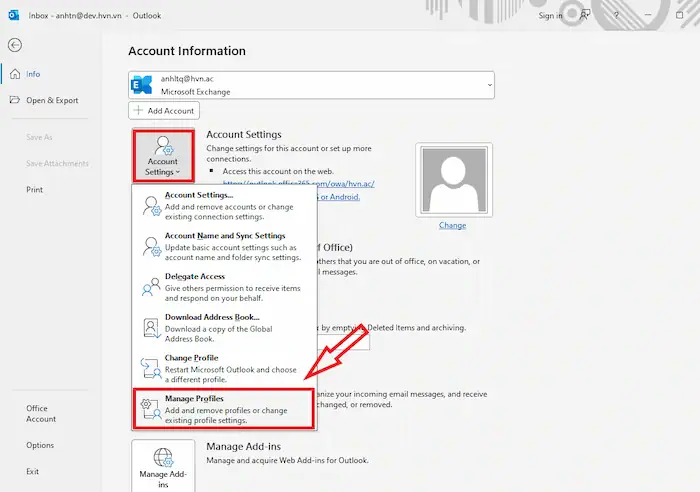
Task: Click the Change photo link
Action: [452, 225]
